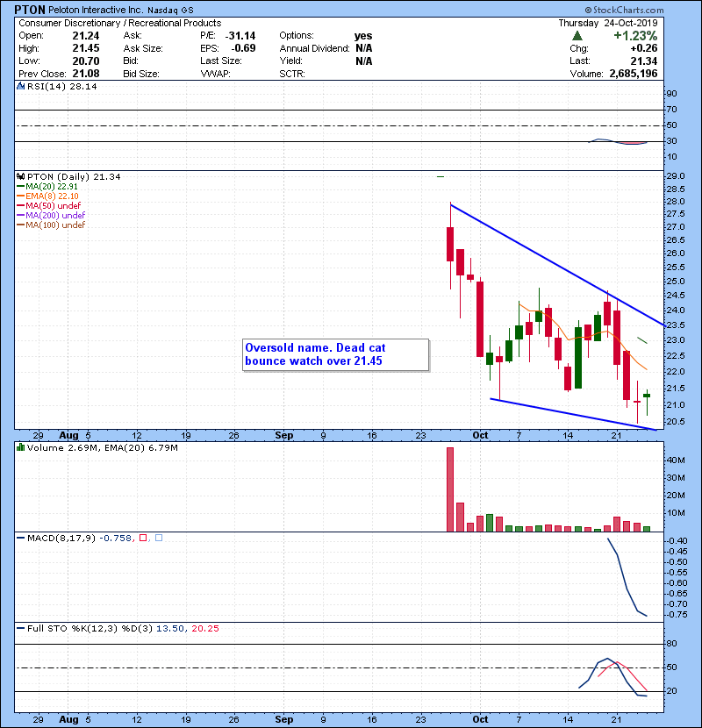Select the MA(20) 22.91 legend entry
Screen dimensions: 702x728
[47, 186]
